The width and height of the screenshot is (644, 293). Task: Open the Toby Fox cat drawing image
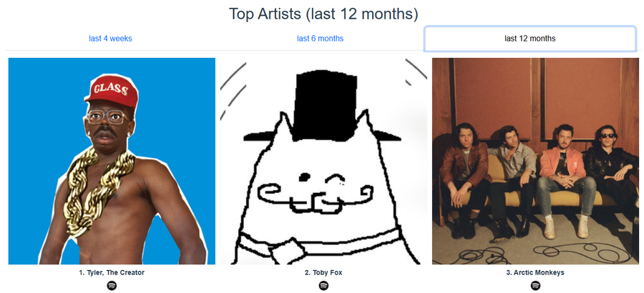pos(323,161)
